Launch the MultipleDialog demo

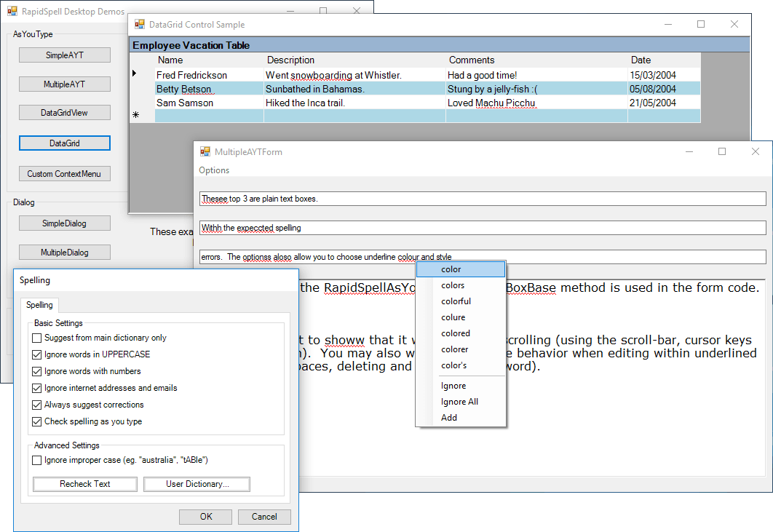[64, 251]
